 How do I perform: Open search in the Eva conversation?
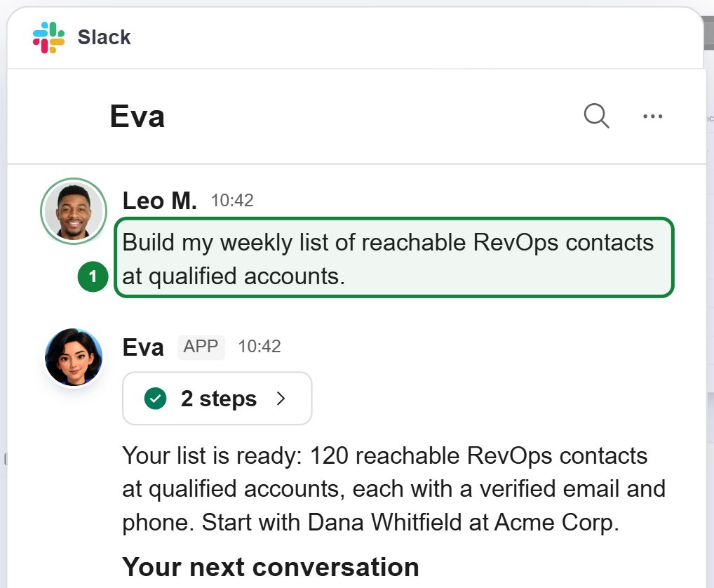coord(596,116)
